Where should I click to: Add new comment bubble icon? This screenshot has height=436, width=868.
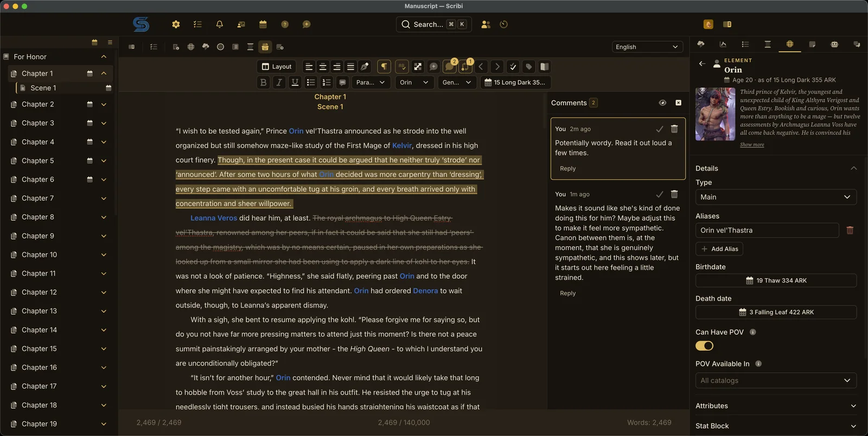[433, 67]
